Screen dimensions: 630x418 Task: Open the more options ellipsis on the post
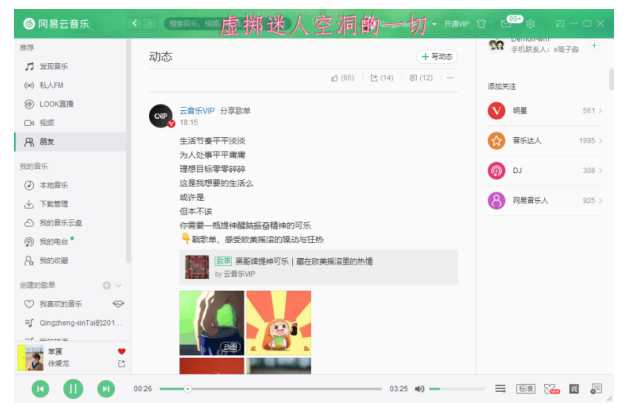[450, 78]
